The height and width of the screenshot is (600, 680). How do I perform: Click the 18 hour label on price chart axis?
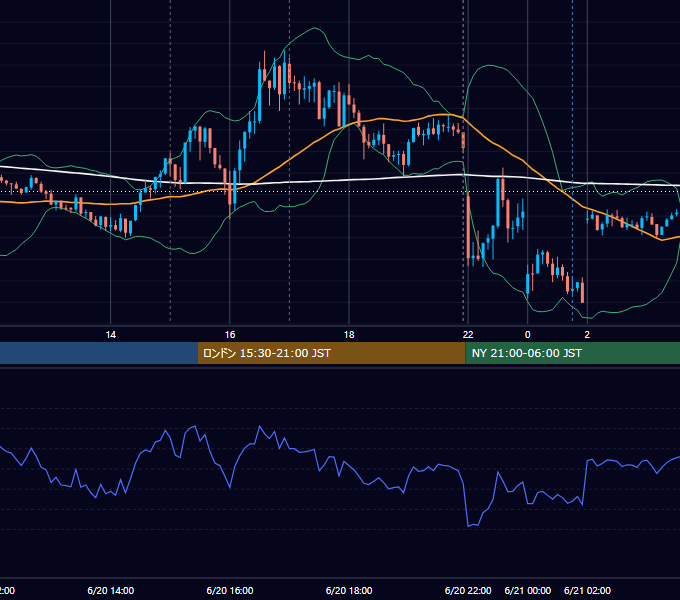pyautogui.click(x=349, y=335)
